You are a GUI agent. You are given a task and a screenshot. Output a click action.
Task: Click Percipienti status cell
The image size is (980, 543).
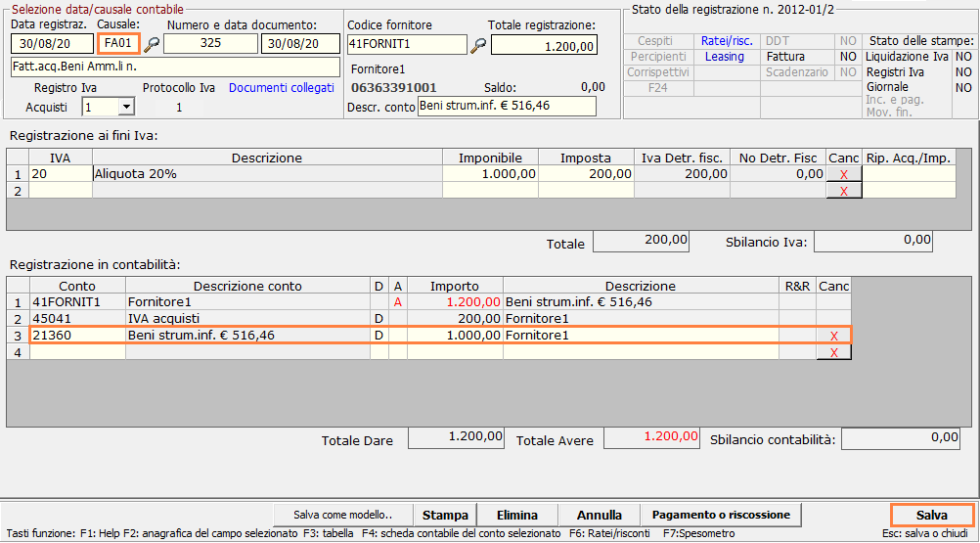[x=658, y=56]
